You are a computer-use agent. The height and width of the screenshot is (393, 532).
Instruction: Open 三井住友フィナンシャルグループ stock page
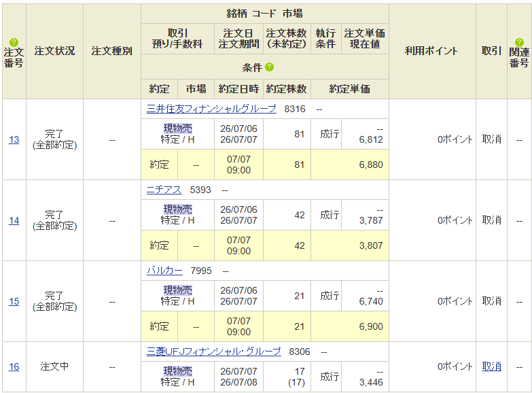click(x=211, y=109)
